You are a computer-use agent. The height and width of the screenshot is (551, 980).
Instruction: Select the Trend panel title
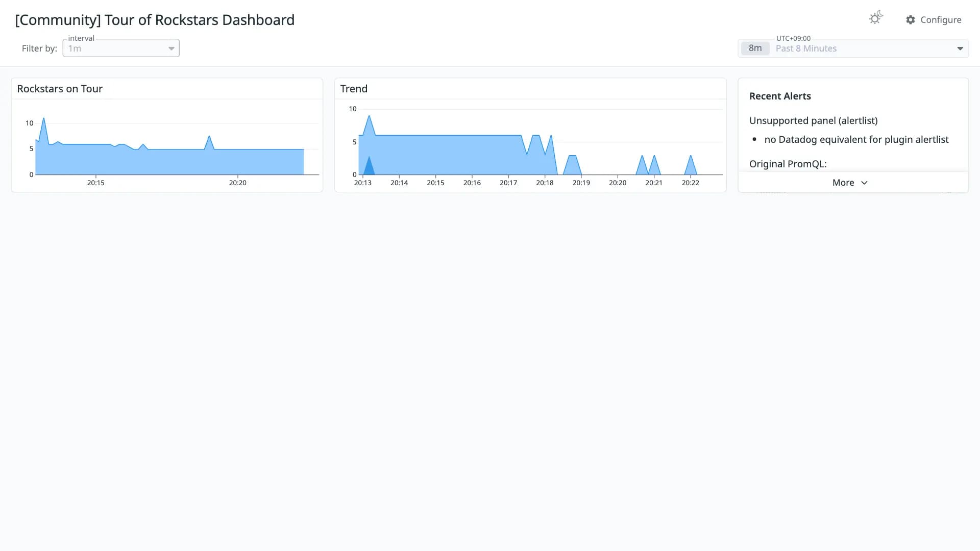(x=354, y=89)
